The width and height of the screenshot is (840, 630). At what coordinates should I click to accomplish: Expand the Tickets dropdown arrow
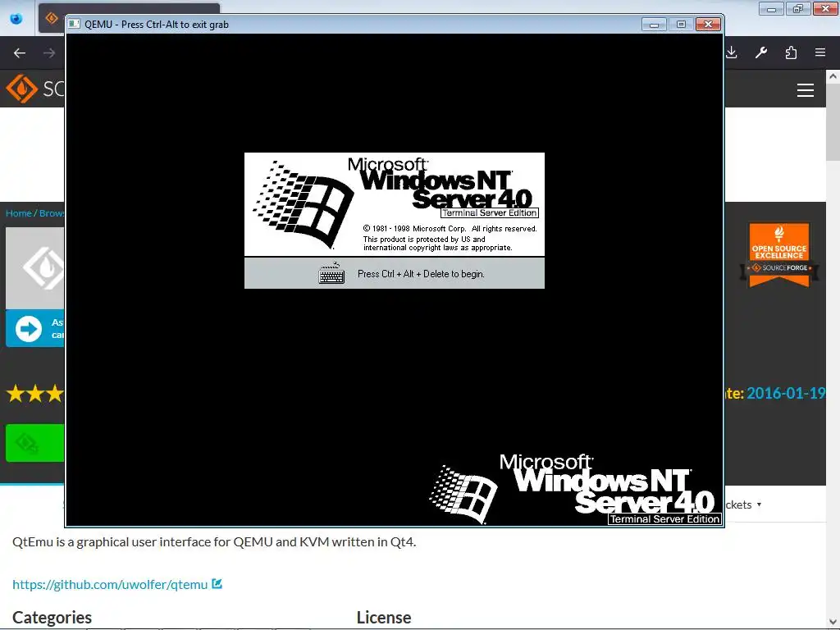point(759,504)
